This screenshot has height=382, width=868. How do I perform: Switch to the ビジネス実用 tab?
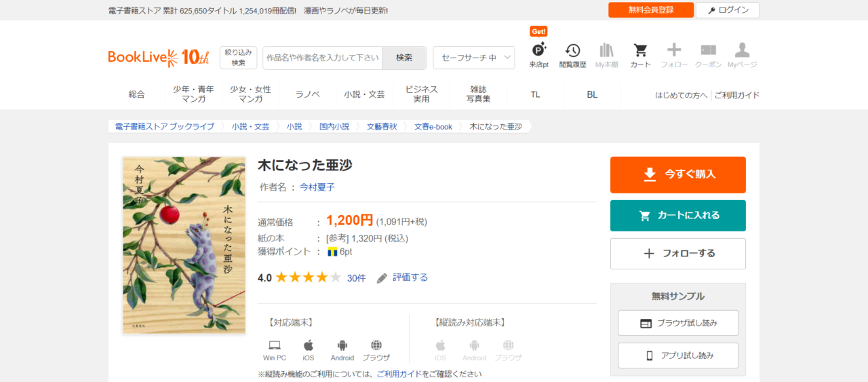point(421,94)
